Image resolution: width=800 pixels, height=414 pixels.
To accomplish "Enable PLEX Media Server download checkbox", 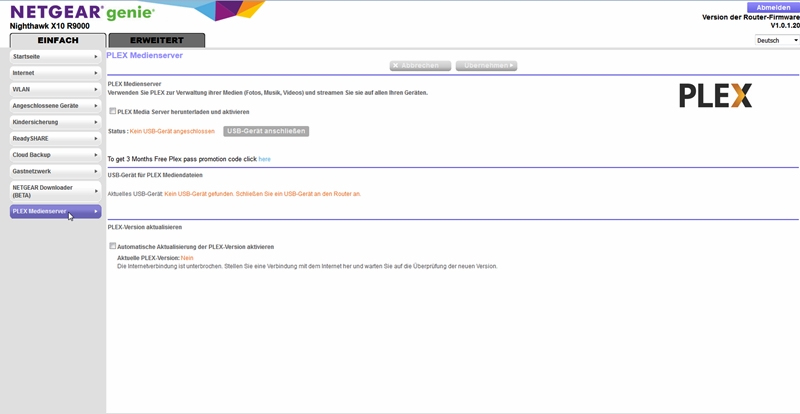I will click(113, 112).
